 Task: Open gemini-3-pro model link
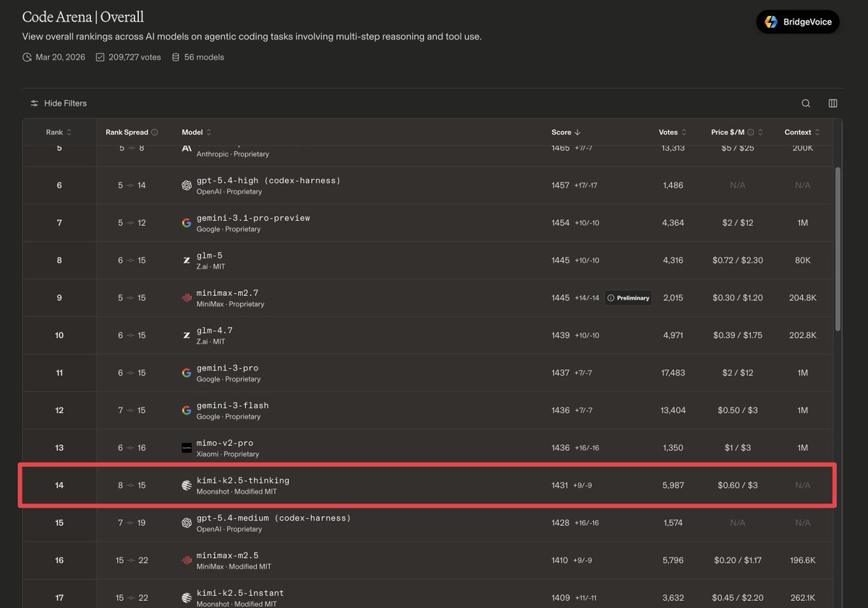227,368
